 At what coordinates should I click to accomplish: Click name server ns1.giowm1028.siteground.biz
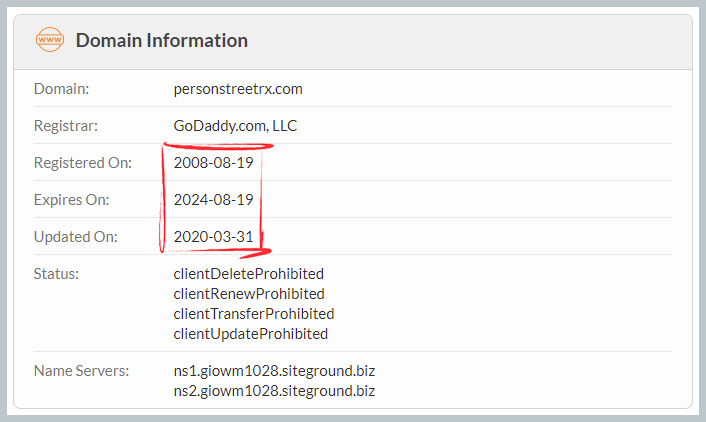click(x=275, y=371)
